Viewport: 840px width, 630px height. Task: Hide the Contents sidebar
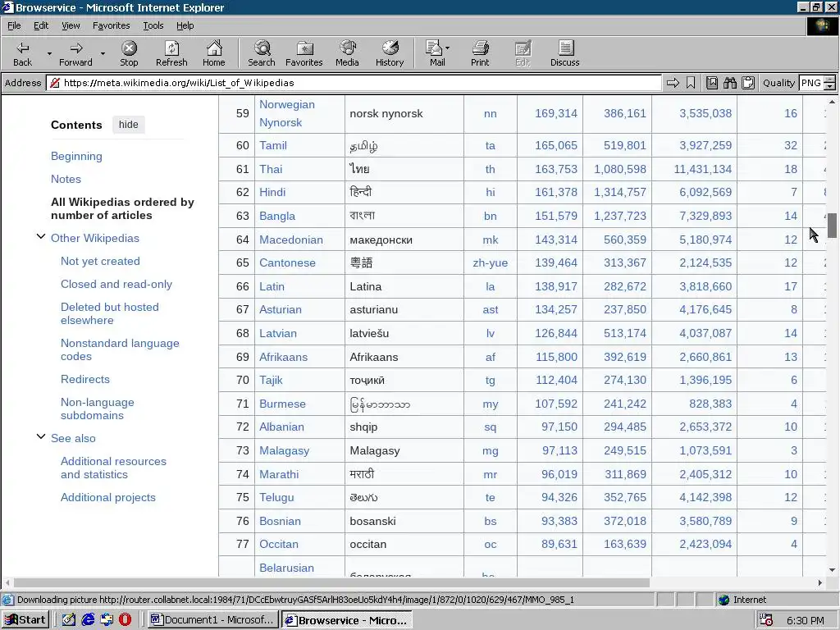tap(129, 125)
